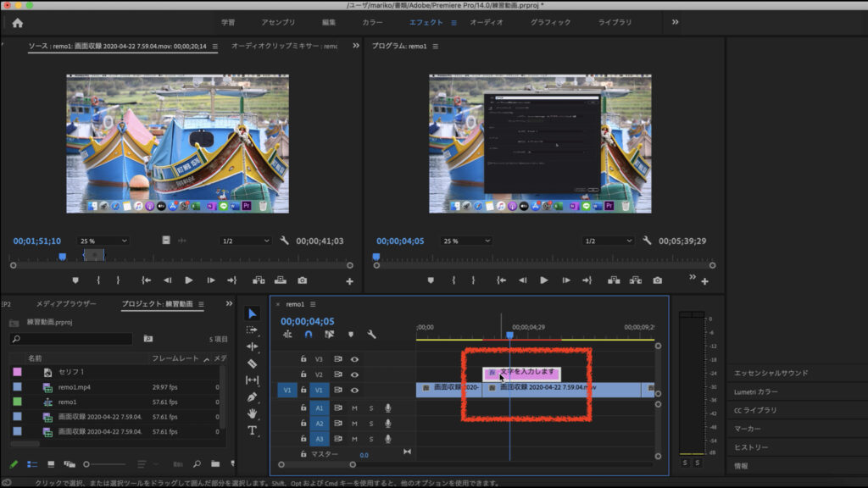868x488 pixels.
Task: Select the Track Select Forward tool
Action: coord(252,330)
